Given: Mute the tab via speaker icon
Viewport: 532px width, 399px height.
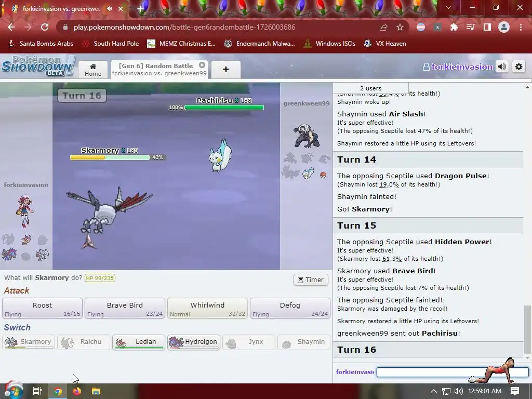Looking at the screenshot, I should [x=109, y=9].
